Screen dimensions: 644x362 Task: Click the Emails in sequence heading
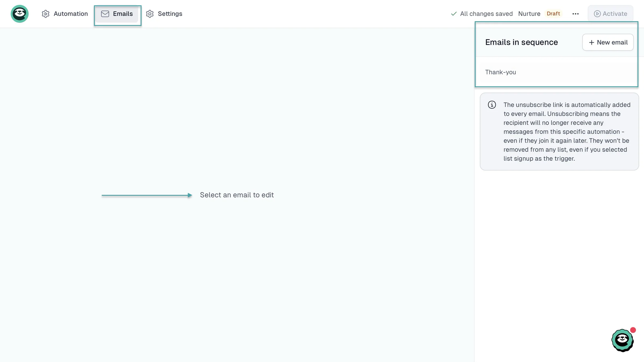click(x=521, y=42)
